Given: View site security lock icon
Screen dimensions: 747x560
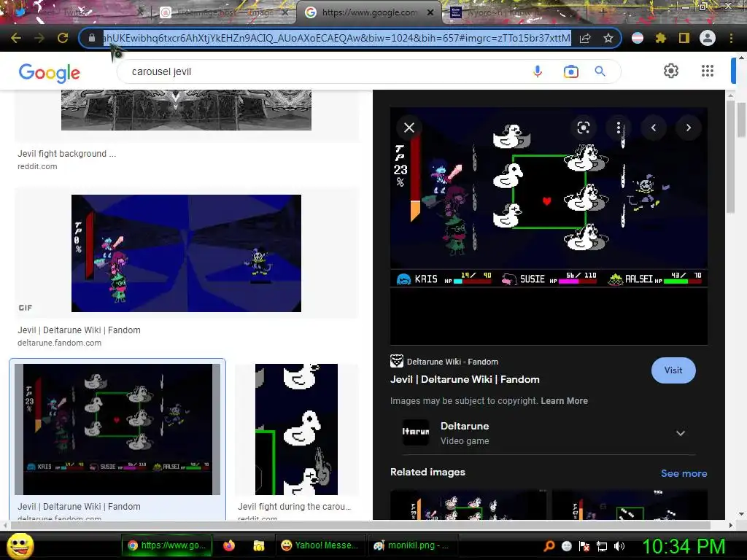Looking at the screenshot, I should click(x=91, y=38).
